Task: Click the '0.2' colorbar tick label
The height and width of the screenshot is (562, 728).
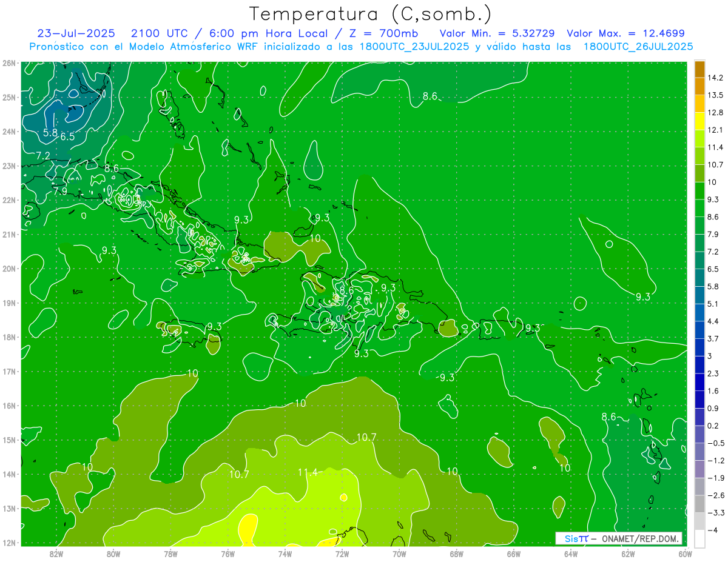Action: (713, 426)
